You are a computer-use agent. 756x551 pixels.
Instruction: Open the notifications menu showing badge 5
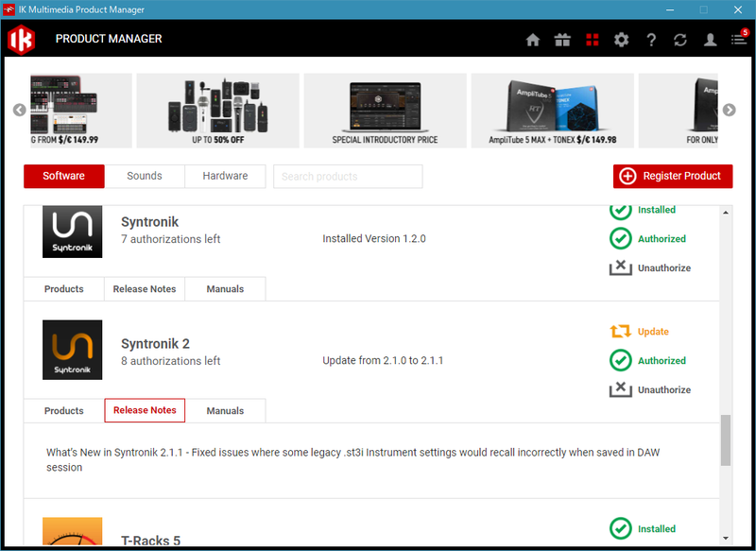[739, 39]
